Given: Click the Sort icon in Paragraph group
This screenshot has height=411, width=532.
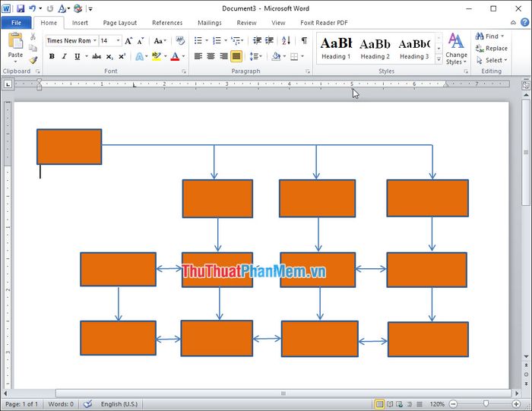Looking at the screenshot, I should (x=288, y=40).
